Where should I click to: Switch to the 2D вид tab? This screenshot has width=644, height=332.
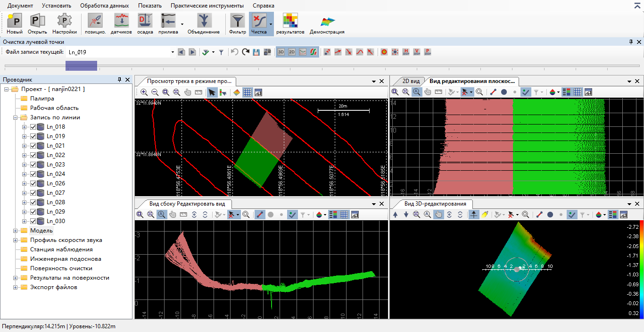411,81
